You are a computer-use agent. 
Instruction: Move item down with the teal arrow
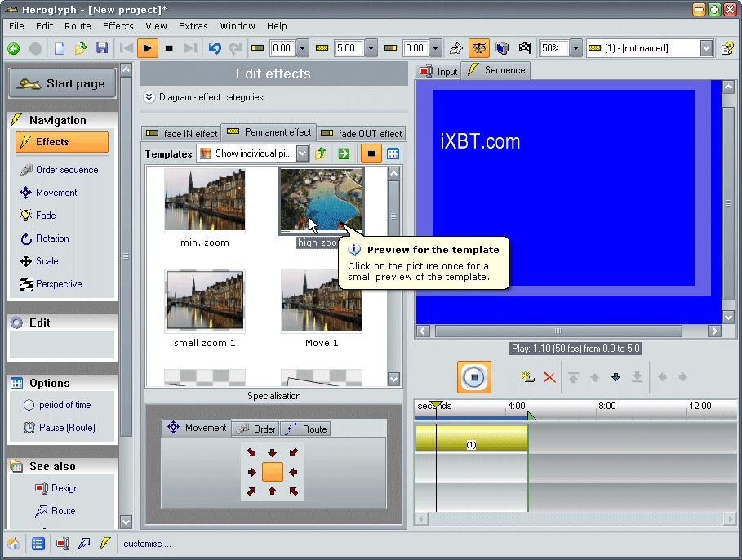[615, 377]
